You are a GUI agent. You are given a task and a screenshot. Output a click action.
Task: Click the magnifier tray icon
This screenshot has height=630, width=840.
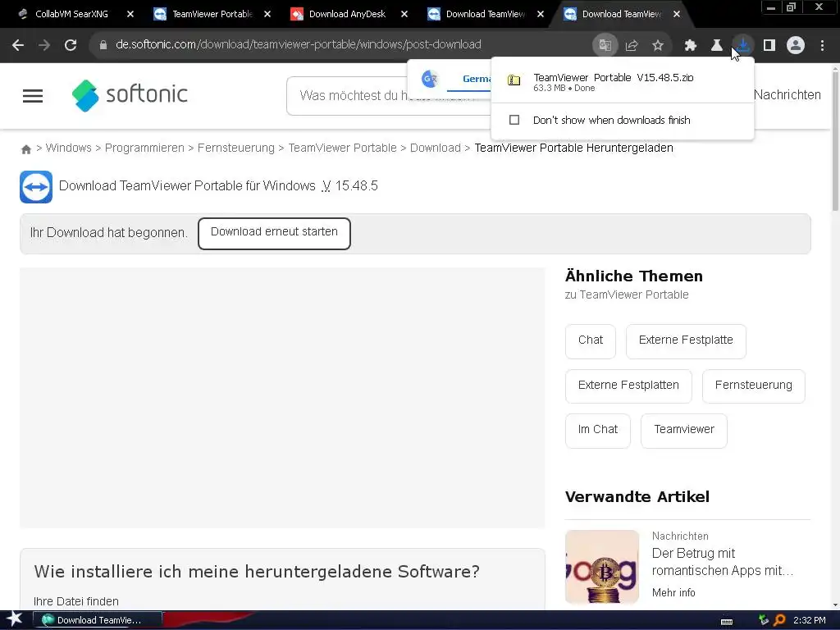(x=779, y=620)
